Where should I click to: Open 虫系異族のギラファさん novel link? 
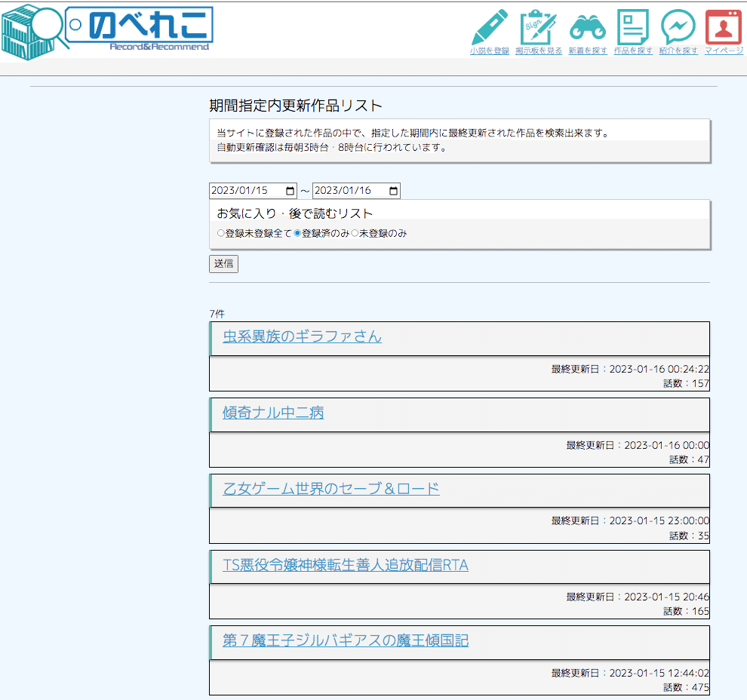pos(302,336)
